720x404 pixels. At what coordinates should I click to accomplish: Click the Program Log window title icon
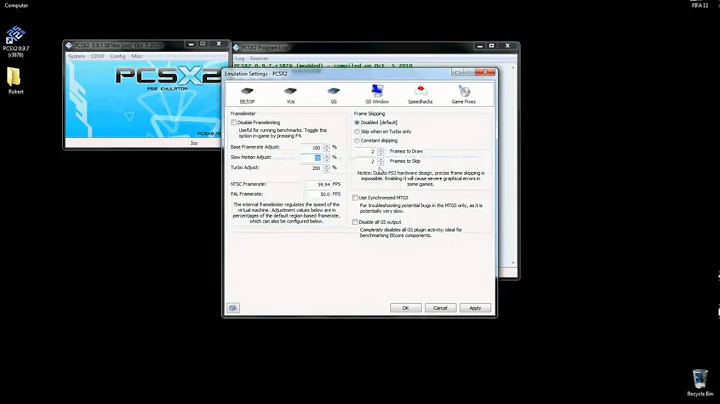tap(236, 47)
